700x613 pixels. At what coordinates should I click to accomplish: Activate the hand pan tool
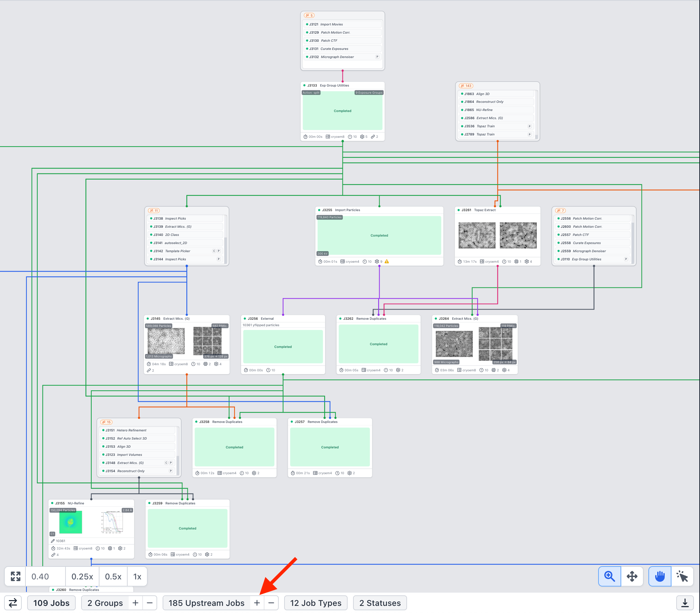660,576
